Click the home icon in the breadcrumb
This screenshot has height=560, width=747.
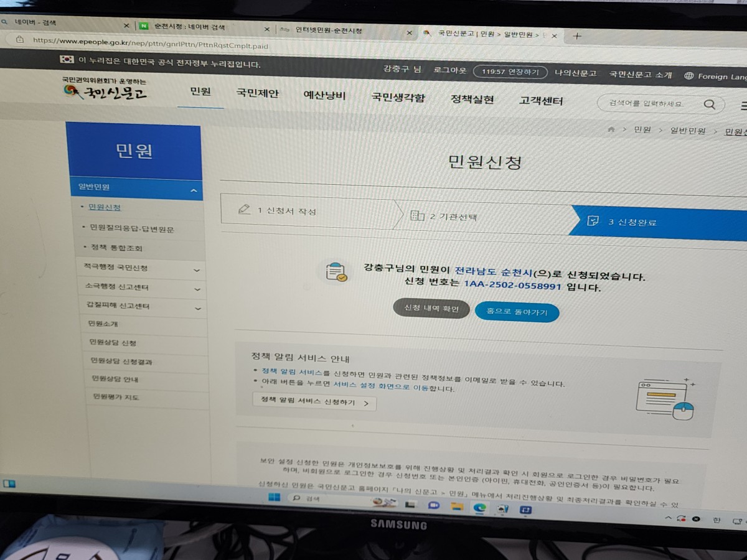611,129
